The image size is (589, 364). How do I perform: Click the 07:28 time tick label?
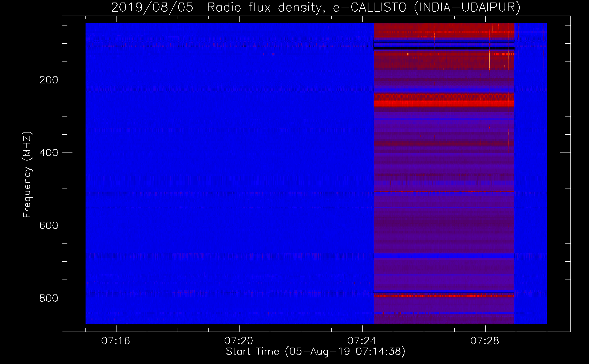tap(485, 341)
